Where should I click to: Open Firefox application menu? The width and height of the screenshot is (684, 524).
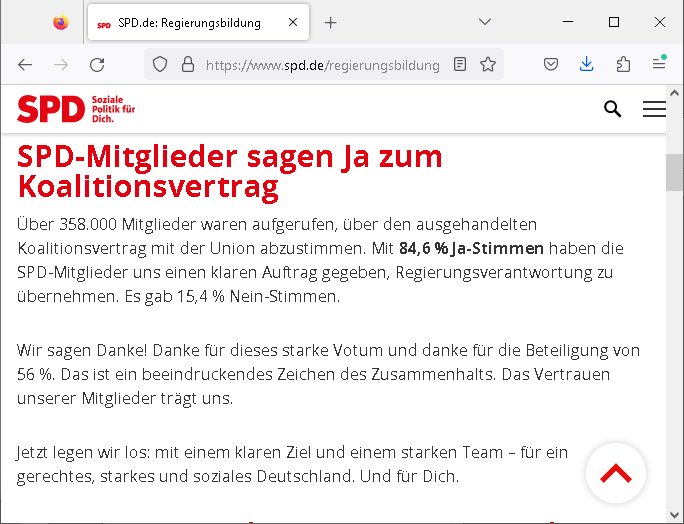click(x=658, y=65)
